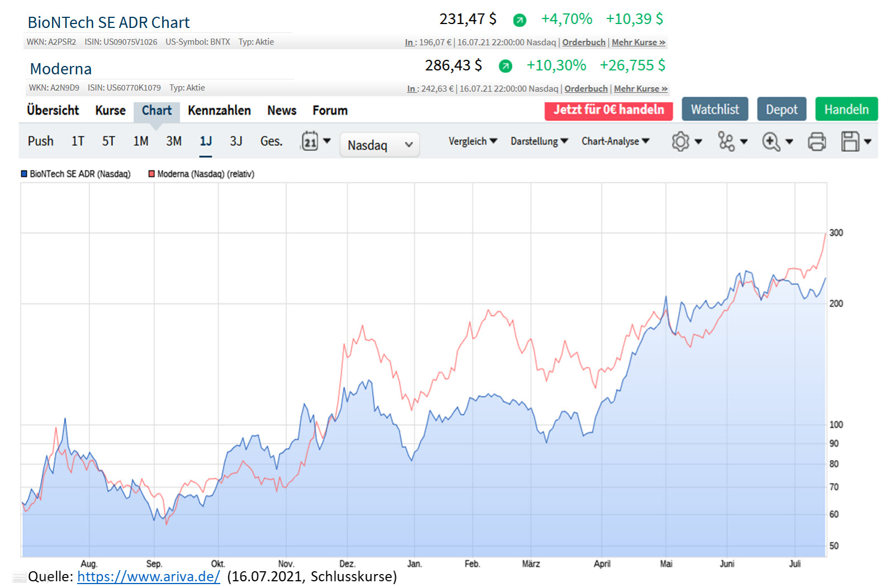
Task: Click 'Jetzt für 0€ handeln' button
Action: coord(609,110)
